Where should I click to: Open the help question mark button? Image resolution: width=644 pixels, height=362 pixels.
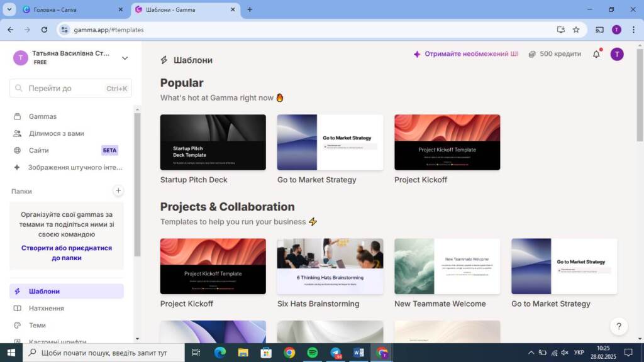[619, 326]
